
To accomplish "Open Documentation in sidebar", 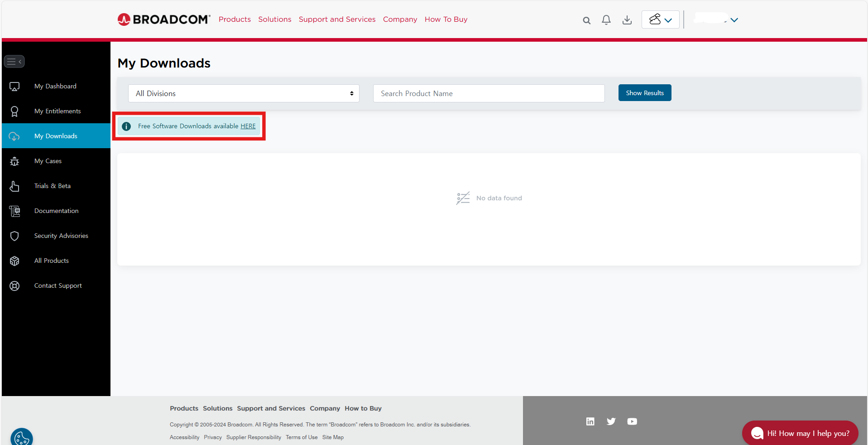I will pyautogui.click(x=56, y=211).
